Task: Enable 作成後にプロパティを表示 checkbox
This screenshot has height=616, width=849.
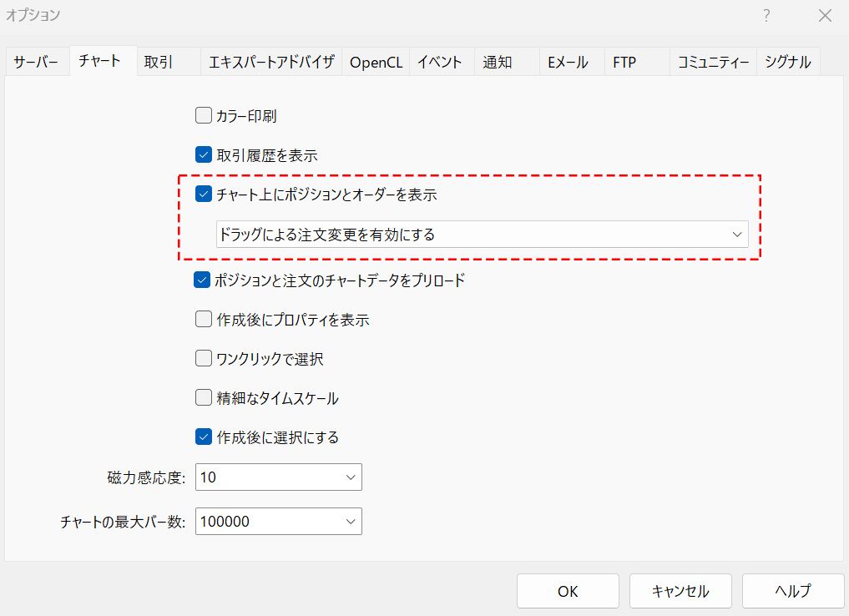Action: 203,320
